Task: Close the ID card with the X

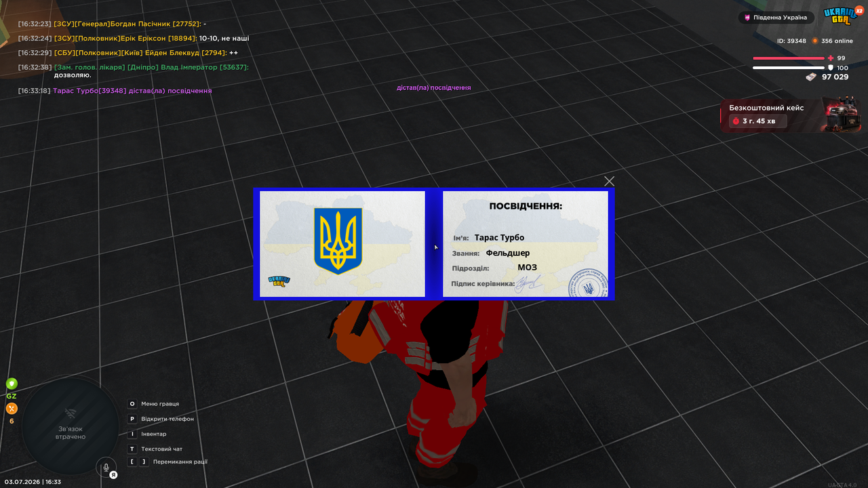Action: 609,181
